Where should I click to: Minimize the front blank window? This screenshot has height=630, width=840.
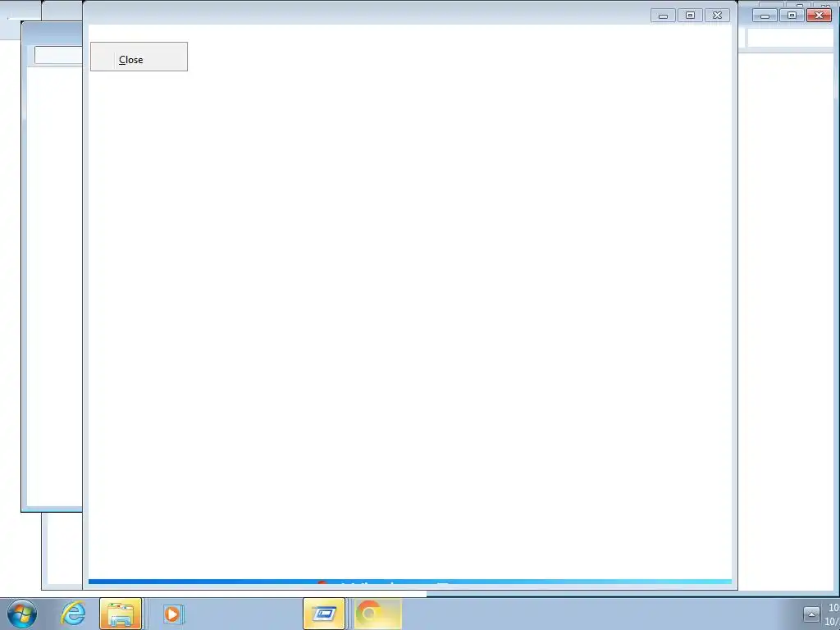[x=663, y=16]
